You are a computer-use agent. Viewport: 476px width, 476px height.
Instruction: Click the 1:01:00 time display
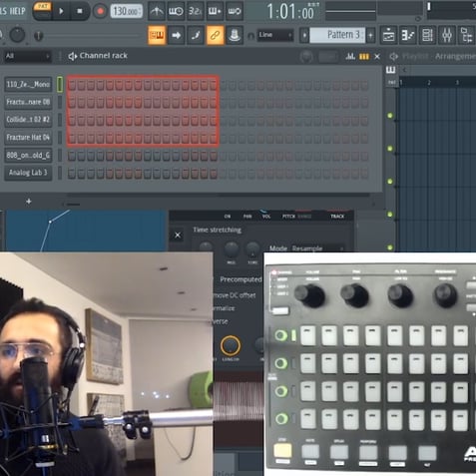pos(290,12)
